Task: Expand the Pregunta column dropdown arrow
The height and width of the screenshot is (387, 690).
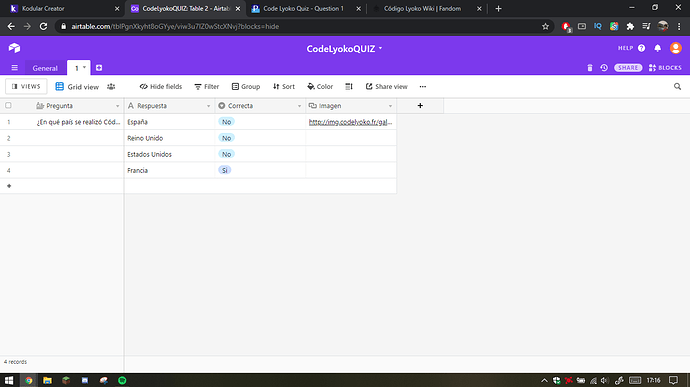Action: 117,106
